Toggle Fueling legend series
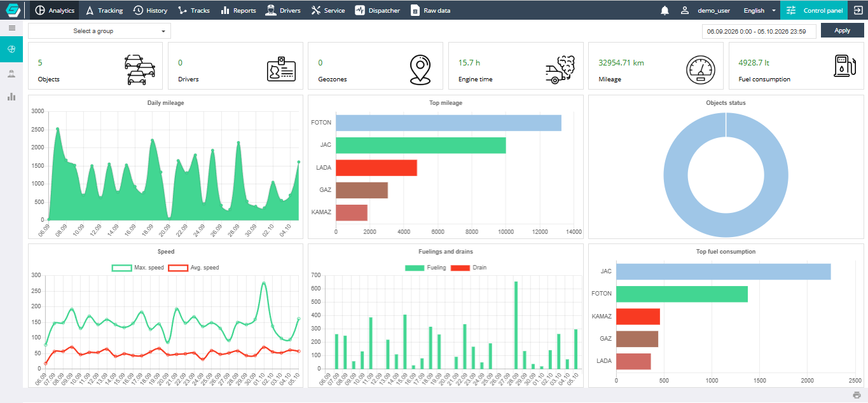Viewport: 868px width, 403px height. coord(425,268)
